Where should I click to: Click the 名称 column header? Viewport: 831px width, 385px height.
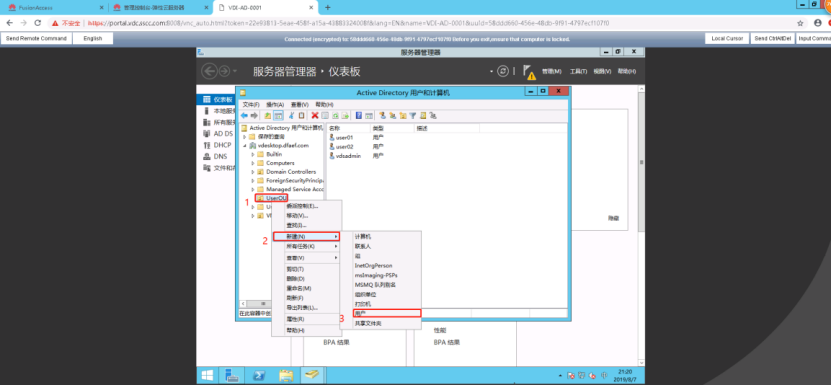tap(348, 128)
